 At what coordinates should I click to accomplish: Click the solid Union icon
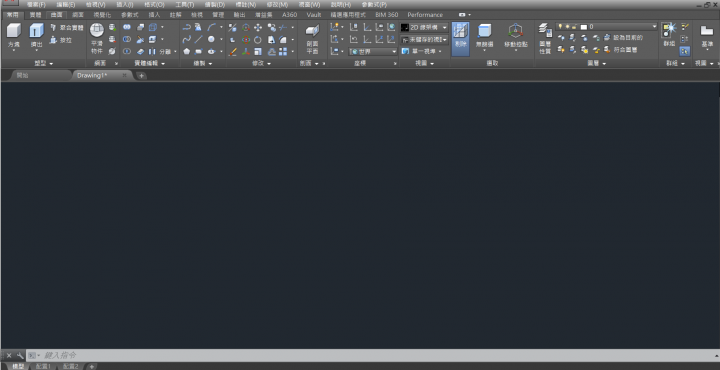pyautogui.click(x=127, y=28)
